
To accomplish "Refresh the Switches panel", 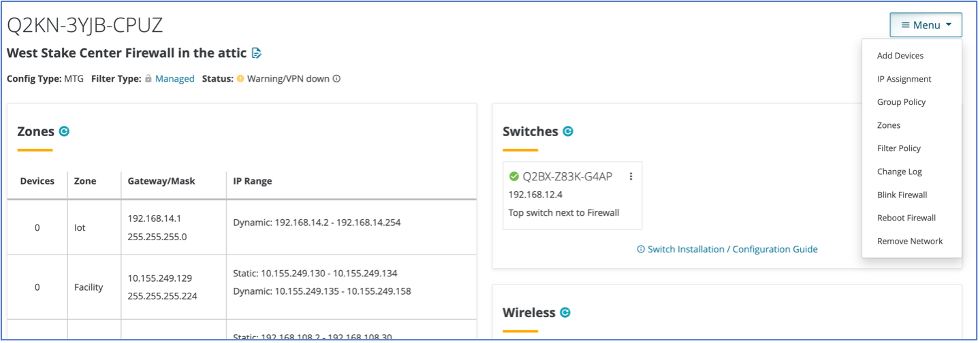I will [568, 131].
